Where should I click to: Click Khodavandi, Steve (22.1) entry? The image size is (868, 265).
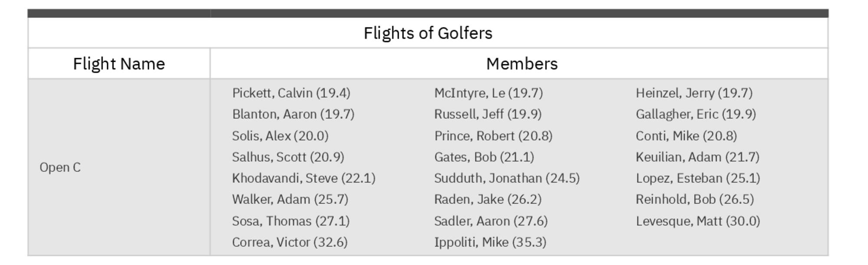304,178
